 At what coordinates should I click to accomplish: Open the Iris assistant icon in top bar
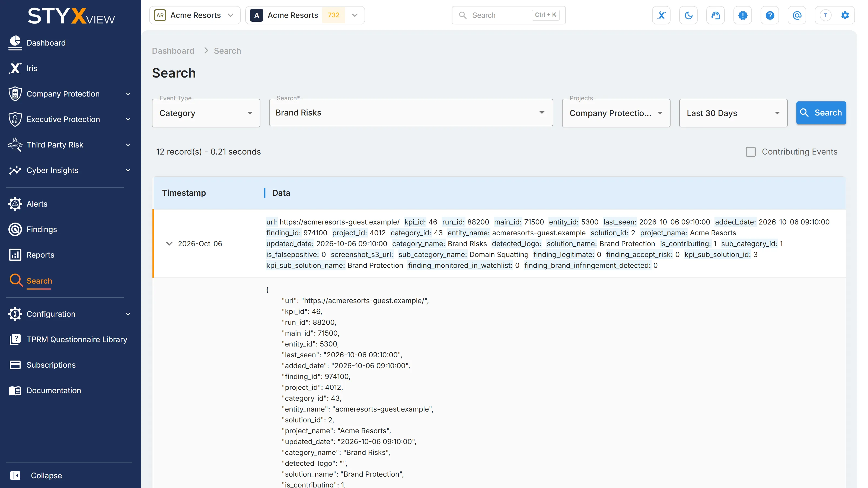tap(661, 15)
